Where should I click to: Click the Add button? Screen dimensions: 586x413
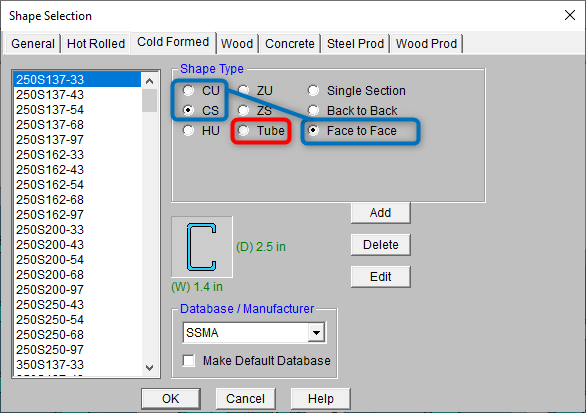(380, 213)
